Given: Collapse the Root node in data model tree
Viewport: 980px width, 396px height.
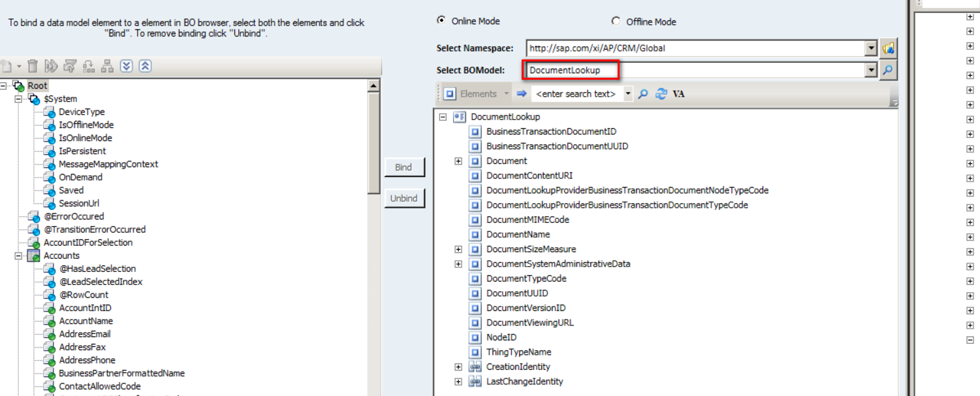Looking at the screenshot, I should coord(4,86).
